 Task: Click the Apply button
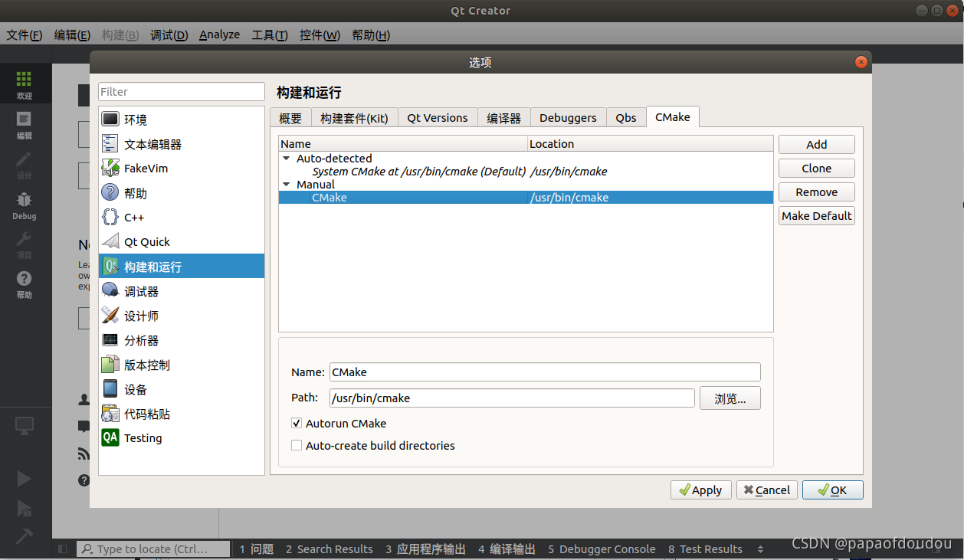(701, 490)
